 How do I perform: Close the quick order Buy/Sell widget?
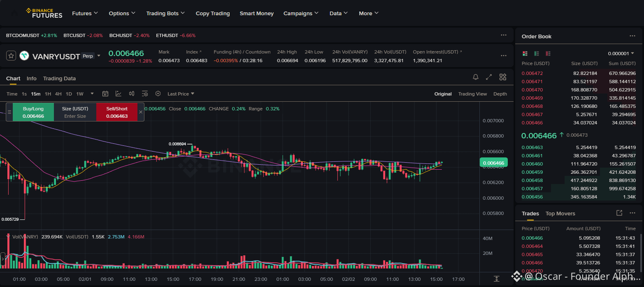141,112
